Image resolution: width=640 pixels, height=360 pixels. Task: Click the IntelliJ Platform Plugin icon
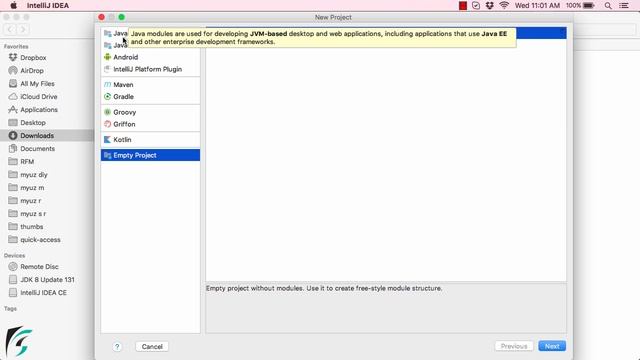(107, 69)
